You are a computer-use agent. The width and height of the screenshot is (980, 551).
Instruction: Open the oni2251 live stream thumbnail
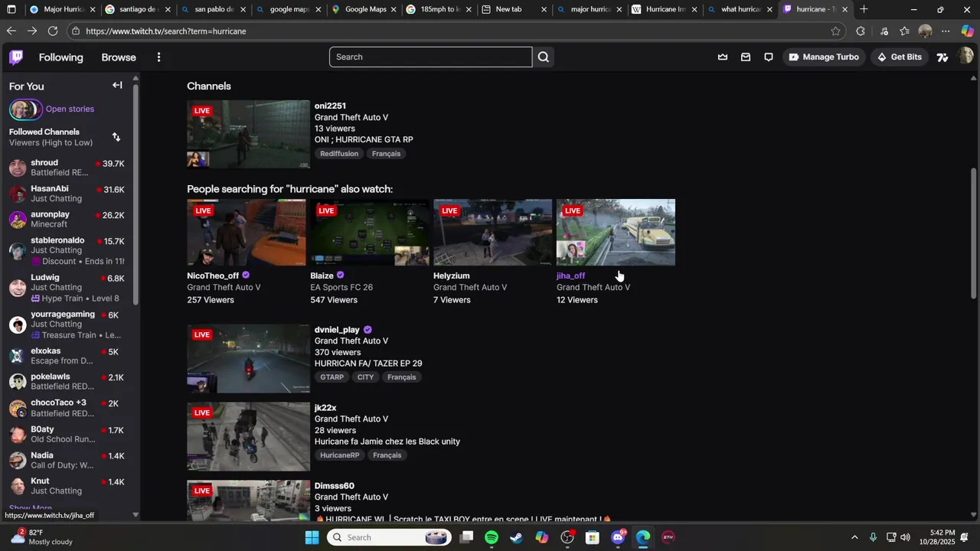248,134
